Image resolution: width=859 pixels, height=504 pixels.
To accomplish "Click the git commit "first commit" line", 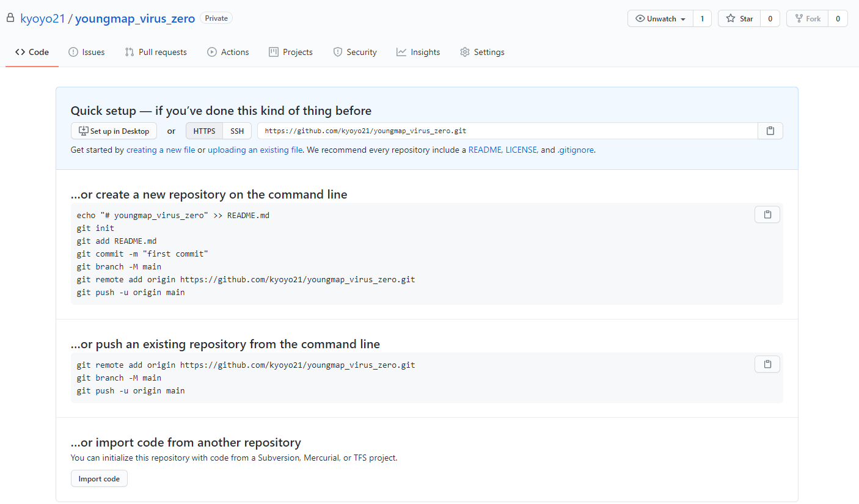I will point(142,254).
